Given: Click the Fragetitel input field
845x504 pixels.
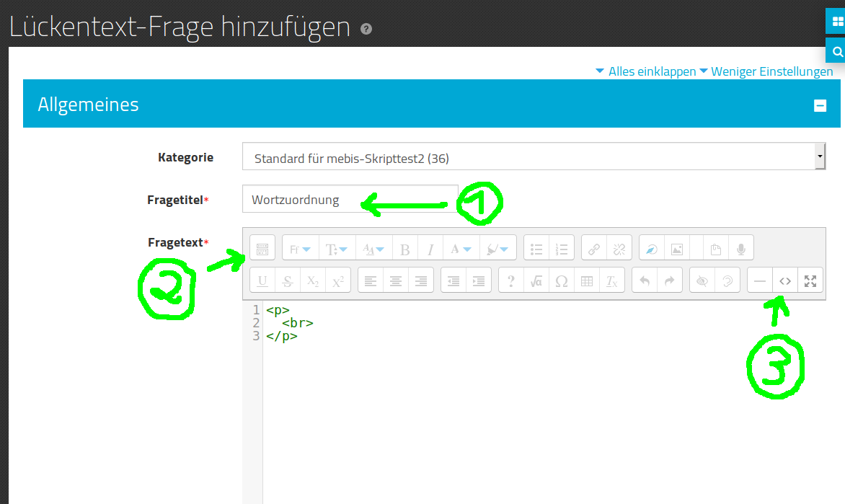Looking at the screenshot, I should (x=350, y=200).
